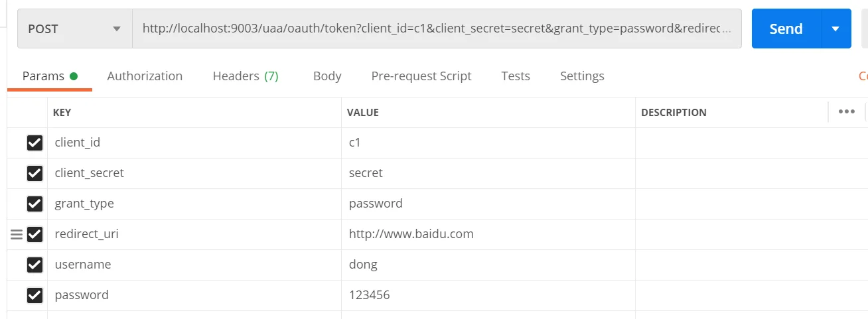Switch to the Tests tab

click(x=516, y=76)
